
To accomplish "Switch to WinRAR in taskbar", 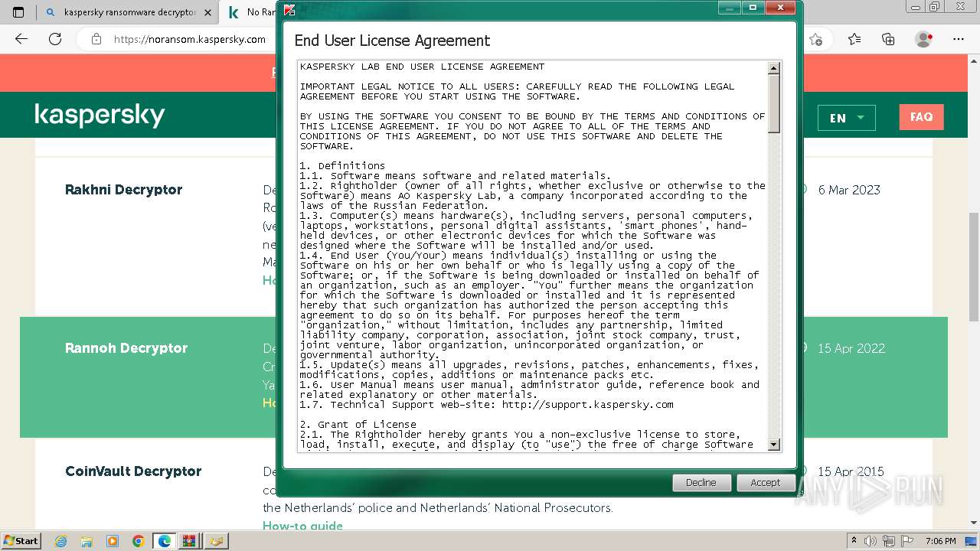I will tap(189, 541).
